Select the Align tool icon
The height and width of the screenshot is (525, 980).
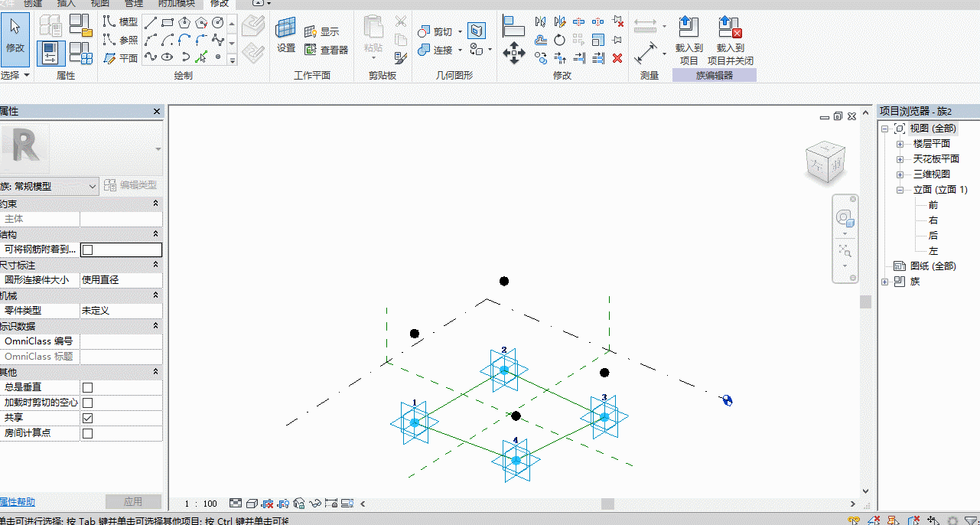coord(513,26)
